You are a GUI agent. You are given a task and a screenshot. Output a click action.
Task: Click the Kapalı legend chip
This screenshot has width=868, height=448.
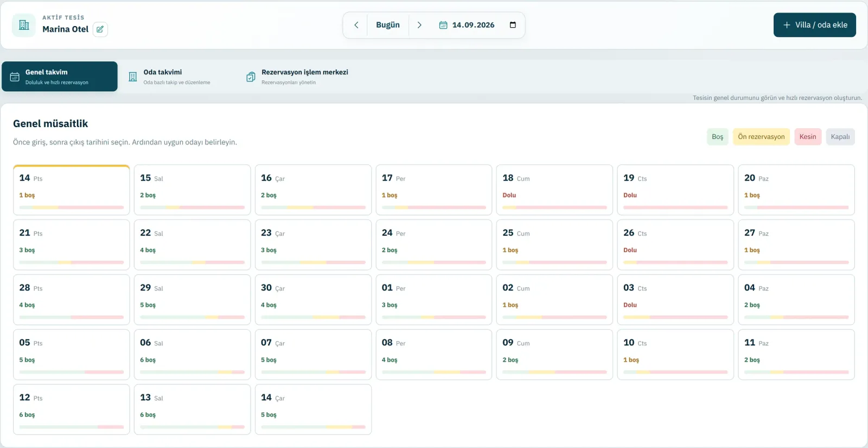point(840,137)
